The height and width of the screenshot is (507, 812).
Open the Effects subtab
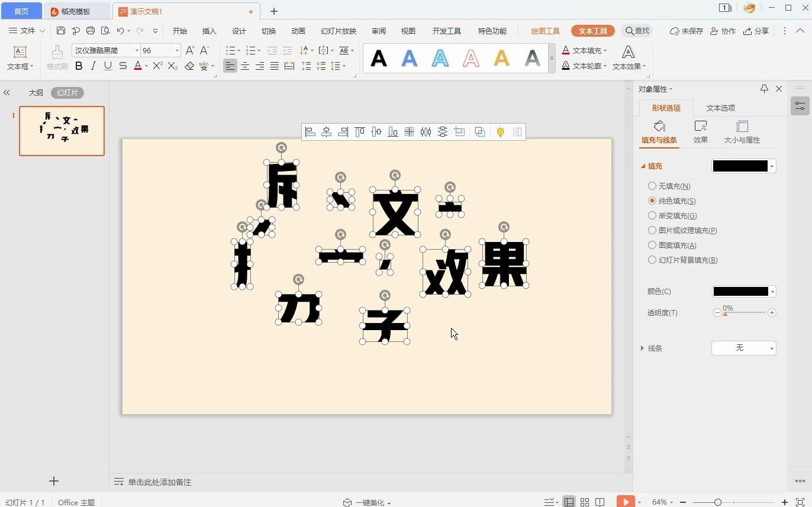pos(701,132)
